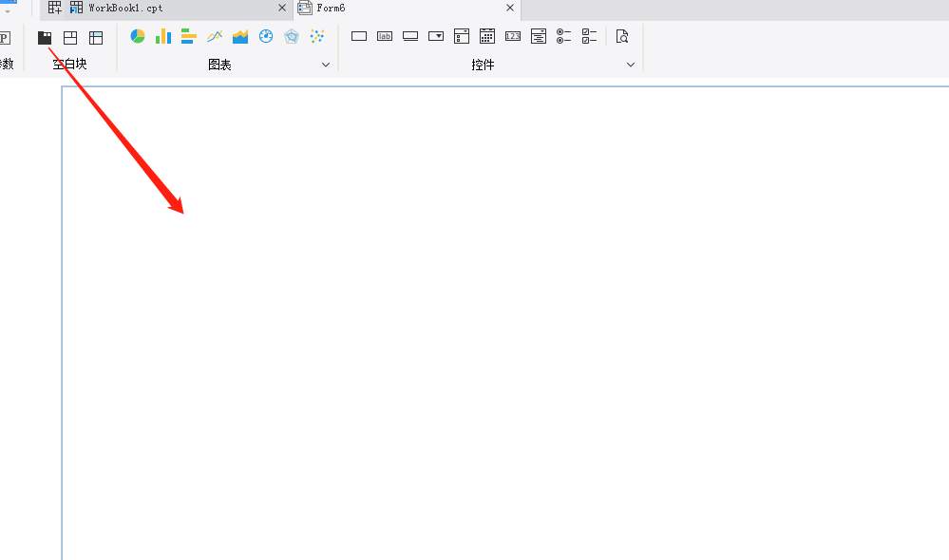Image resolution: width=949 pixels, height=560 pixels.
Task: Select the tab block icon in 空白块
Action: tap(45, 37)
